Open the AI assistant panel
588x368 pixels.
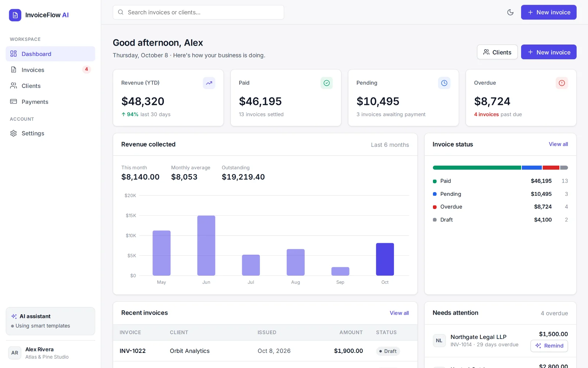[50, 321]
